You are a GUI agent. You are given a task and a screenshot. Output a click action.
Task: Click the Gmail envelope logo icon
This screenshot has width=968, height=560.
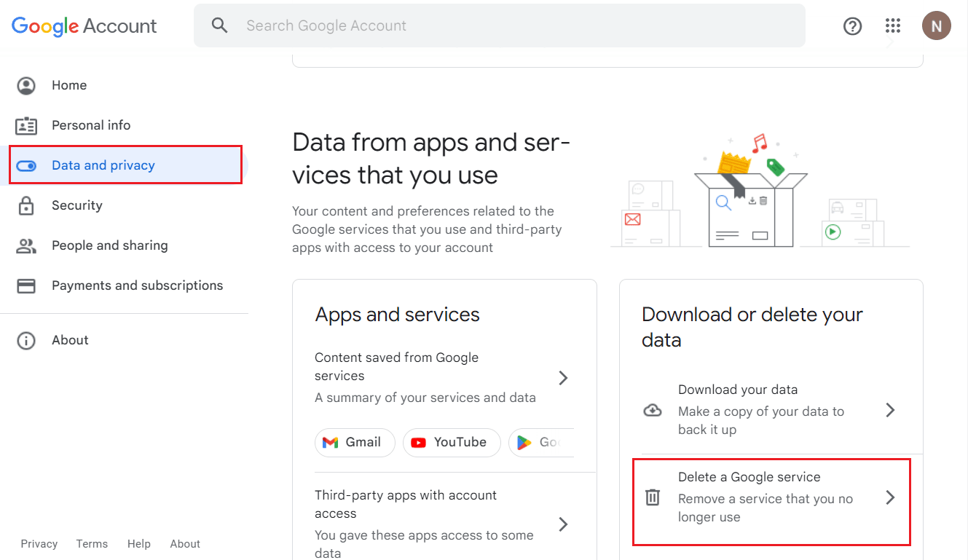[x=331, y=443]
